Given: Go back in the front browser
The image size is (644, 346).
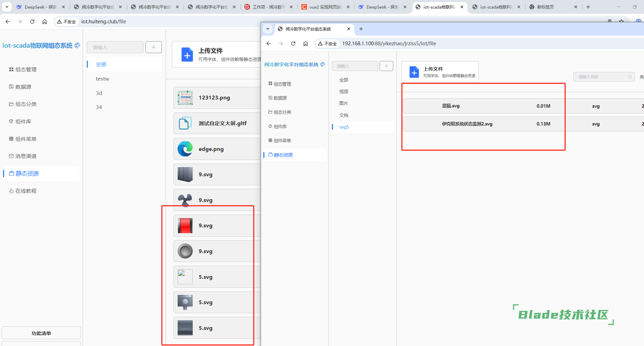Looking at the screenshot, I should (x=269, y=44).
